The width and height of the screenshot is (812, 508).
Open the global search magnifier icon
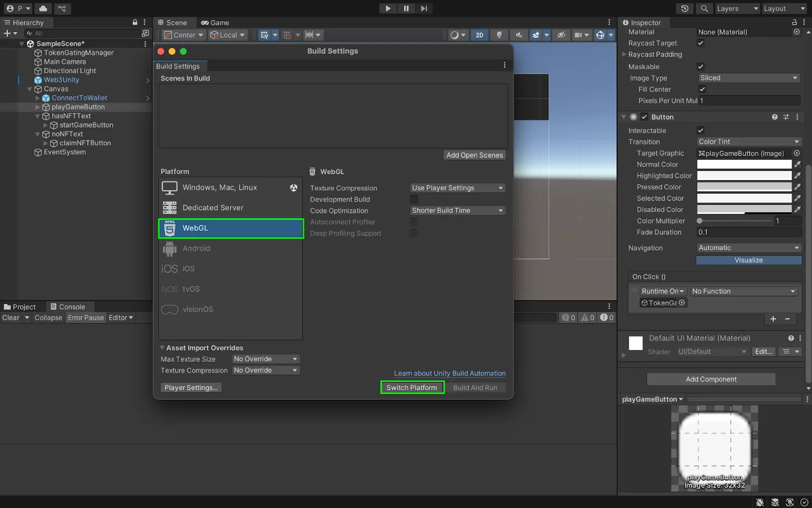pos(704,9)
